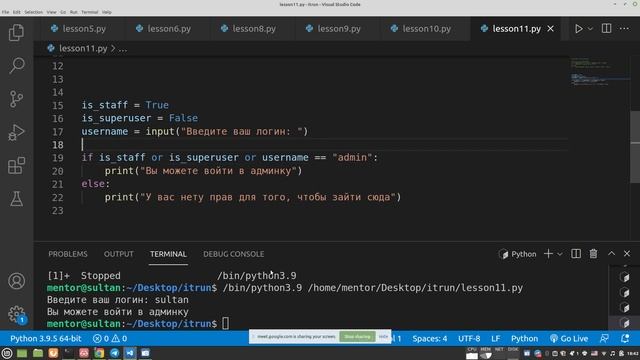Close the terminal panel
The height and width of the screenshot is (360, 640).
(x=627, y=254)
